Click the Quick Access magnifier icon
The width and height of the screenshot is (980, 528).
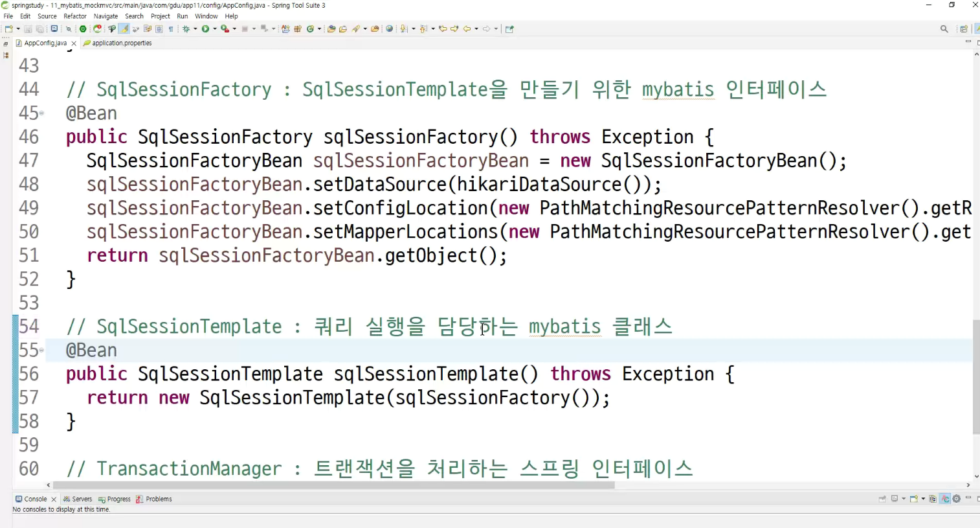point(944,29)
